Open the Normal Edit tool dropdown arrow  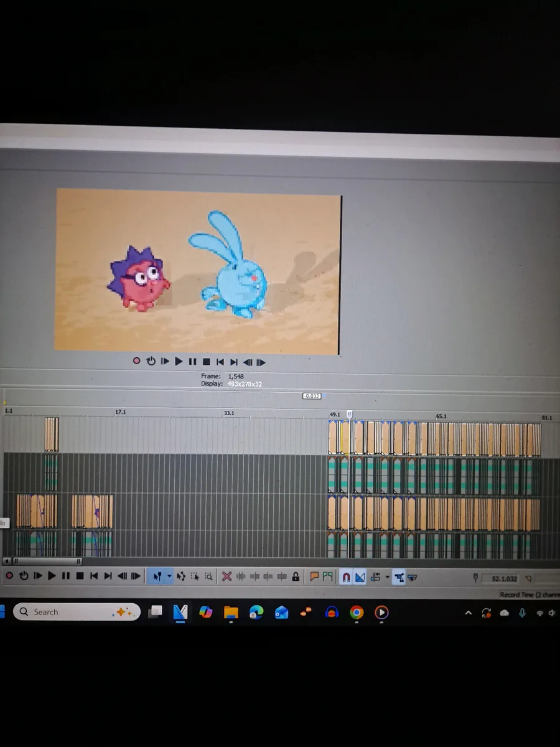point(169,575)
